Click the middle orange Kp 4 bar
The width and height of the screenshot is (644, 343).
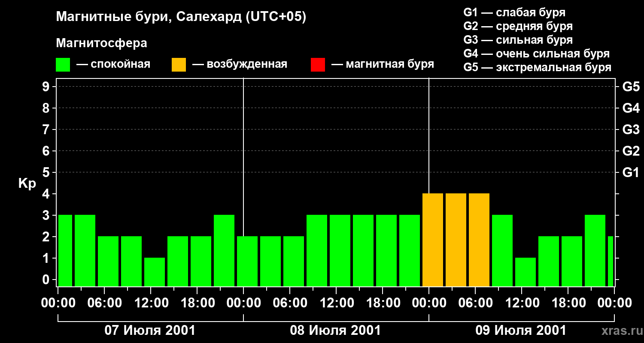coord(456,240)
